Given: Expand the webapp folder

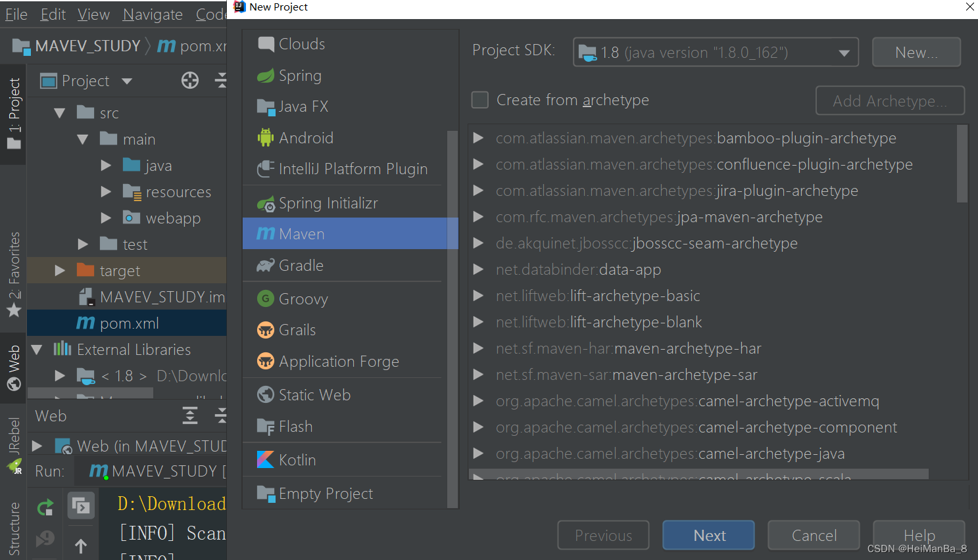Looking at the screenshot, I should [x=106, y=218].
